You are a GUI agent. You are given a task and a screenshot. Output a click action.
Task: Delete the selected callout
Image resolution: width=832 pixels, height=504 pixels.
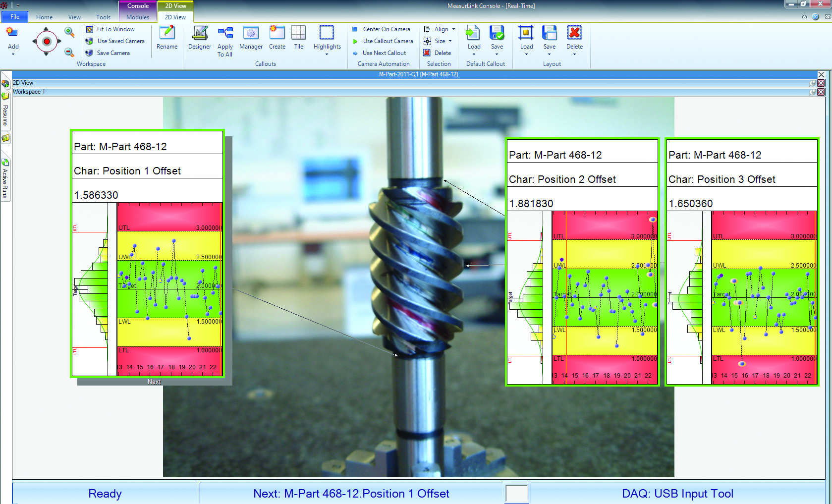point(437,53)
